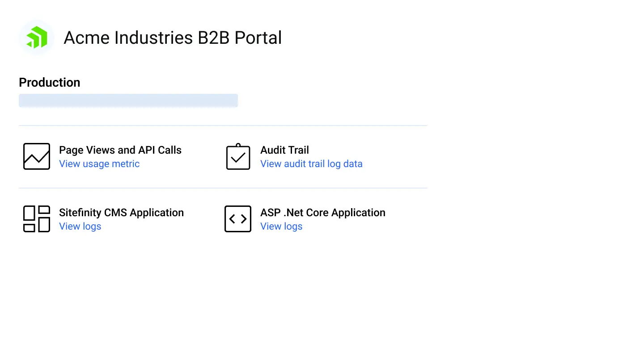Image resolution: width=644 pixels, height=352 pixels.
Task: View logs for ASP .Net Core Application
Action: (281, 226)
